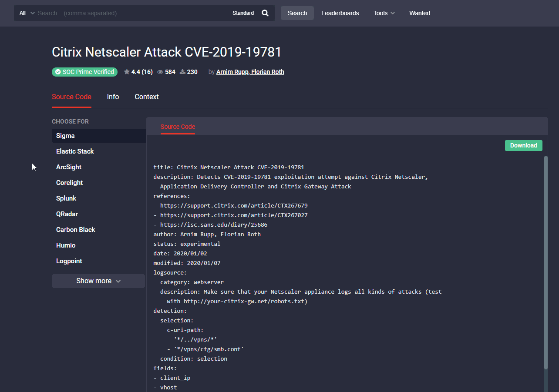Click the 'modified: 2020/01/07' line

[187, 263]
